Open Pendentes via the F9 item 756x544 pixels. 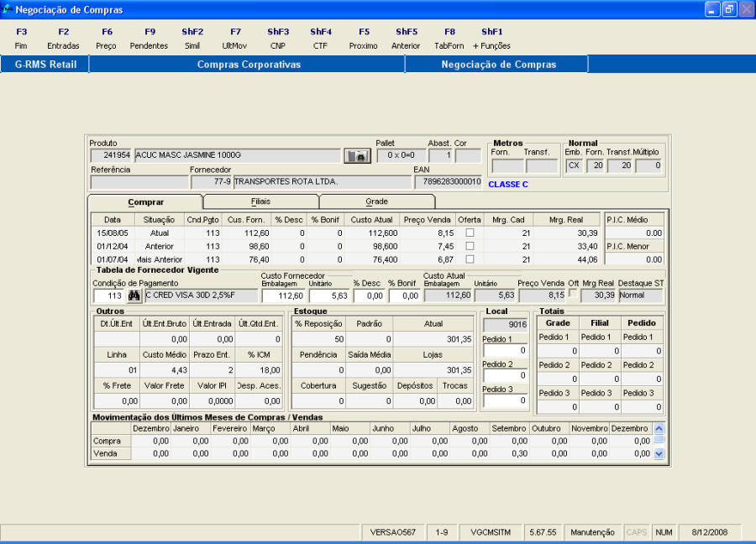coord(149,39)
